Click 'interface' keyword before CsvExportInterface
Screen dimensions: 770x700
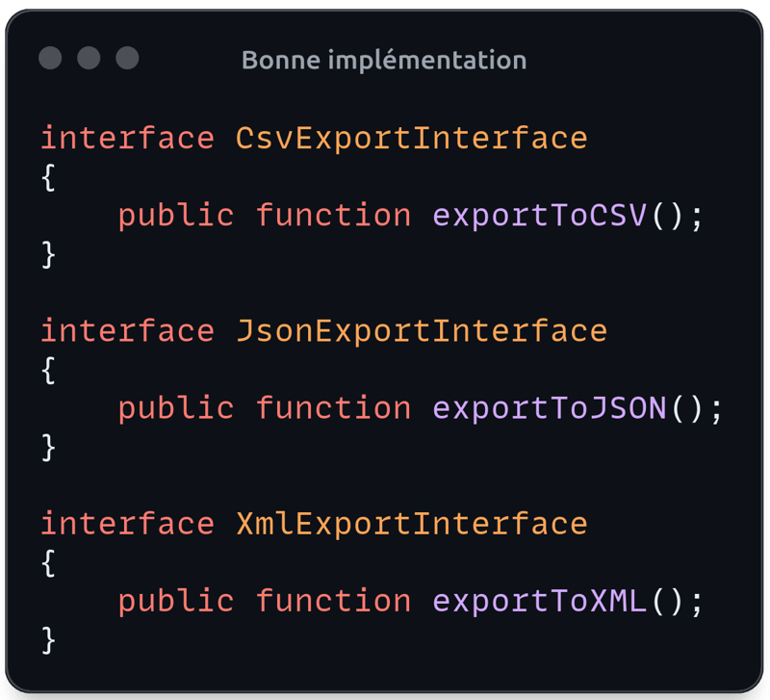coord(128,138)
